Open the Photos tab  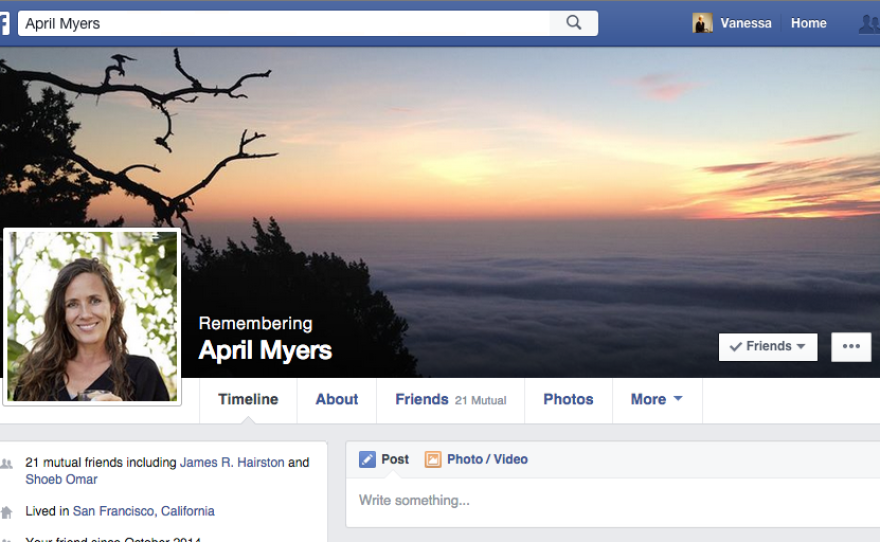568,399
